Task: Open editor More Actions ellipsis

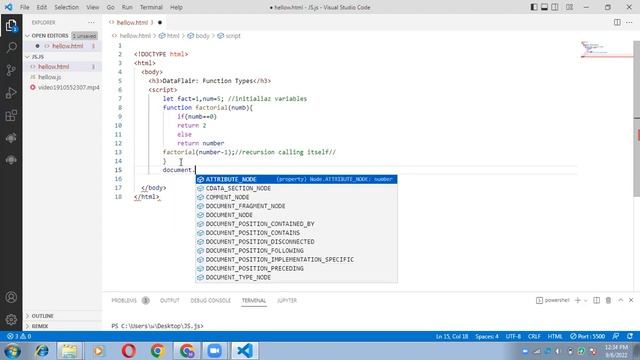Action: (x=629, y=22)
